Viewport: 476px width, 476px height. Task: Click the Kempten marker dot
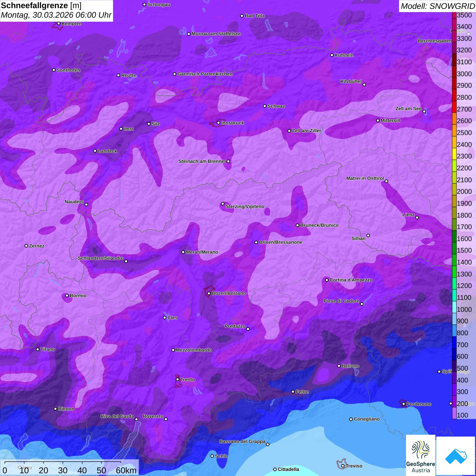click(x=58, y=23)
